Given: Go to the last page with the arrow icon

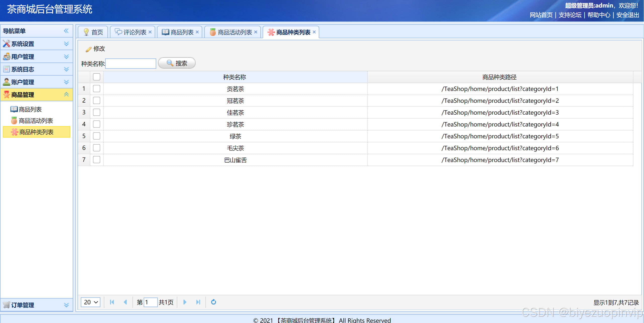Looking at the screenshot, I should [x=198, y=302].
